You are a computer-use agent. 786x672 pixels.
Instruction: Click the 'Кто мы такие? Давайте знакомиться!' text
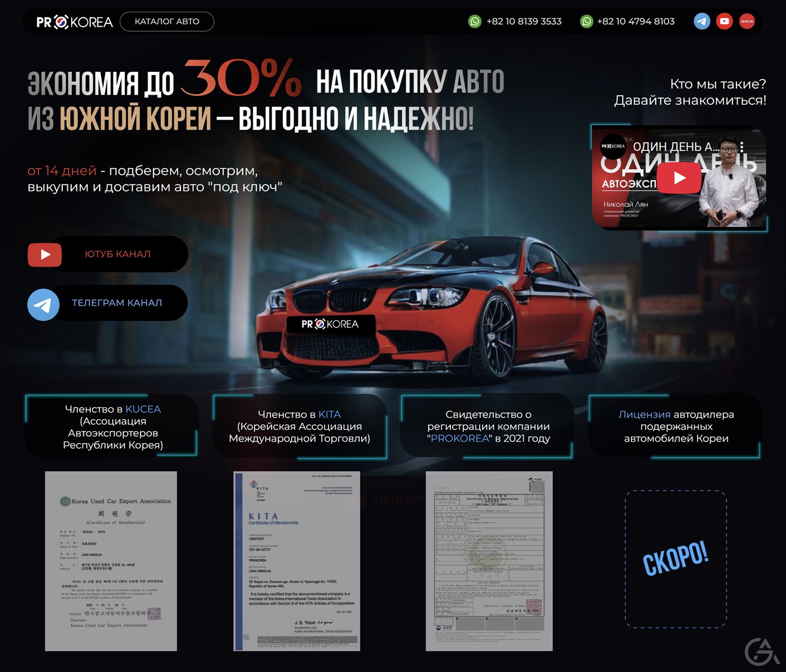point(690,92)
